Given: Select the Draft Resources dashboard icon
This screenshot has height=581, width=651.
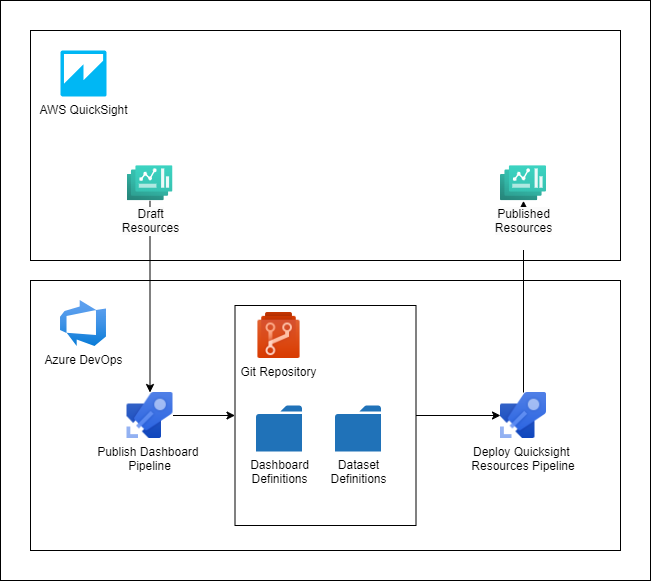Looking at the screenshot, I should (x=149, y=183).
